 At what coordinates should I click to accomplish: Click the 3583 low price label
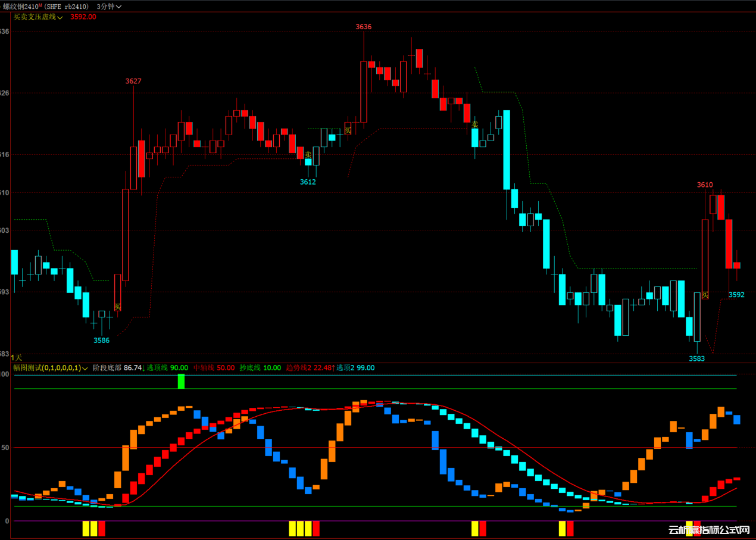697,358
